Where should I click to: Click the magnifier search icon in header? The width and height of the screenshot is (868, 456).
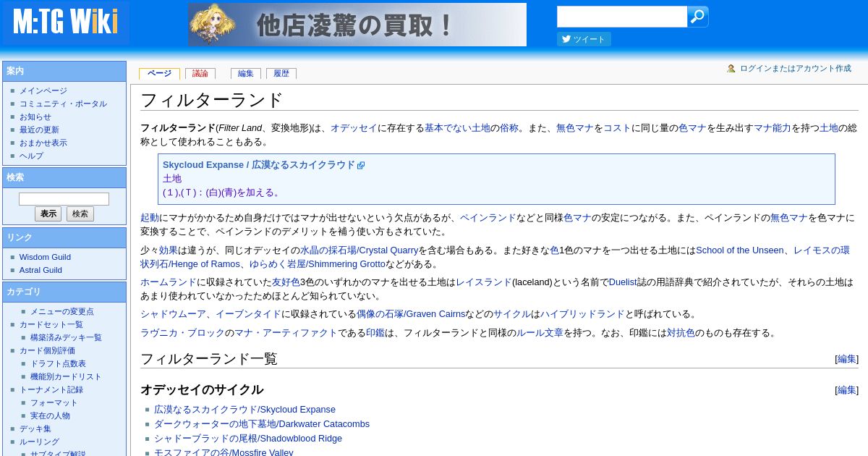point(697,17)
